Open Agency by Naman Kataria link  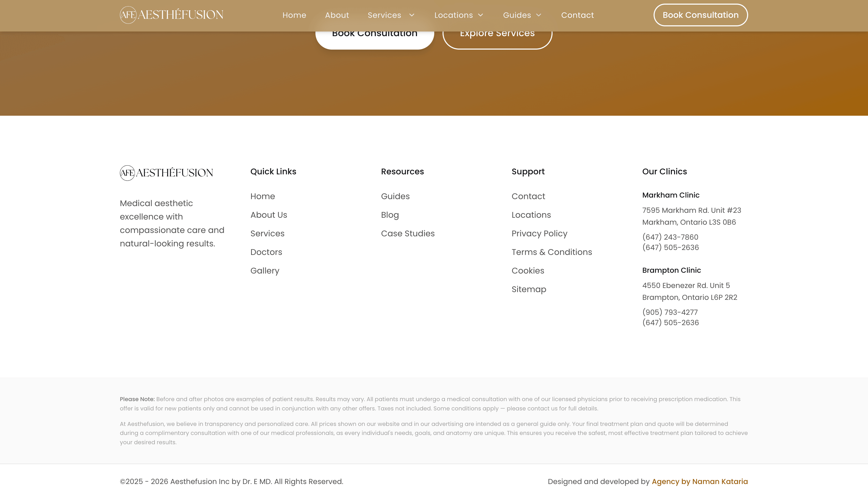700,481
